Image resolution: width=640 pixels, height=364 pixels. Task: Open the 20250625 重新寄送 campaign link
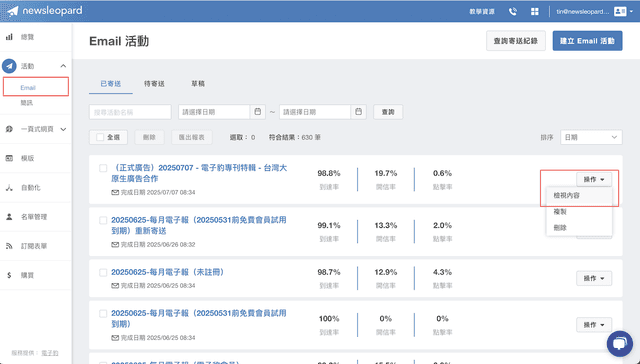coord(199,225)
